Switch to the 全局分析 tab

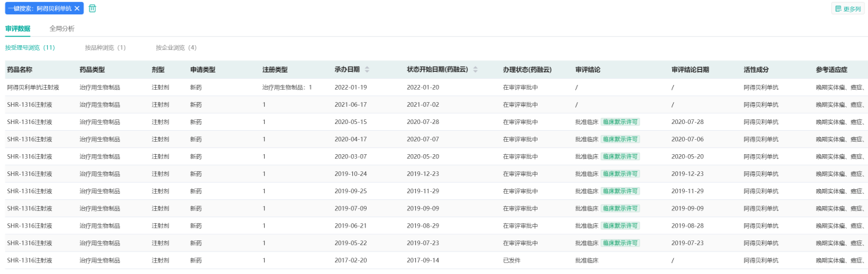[x=62, y=29]
